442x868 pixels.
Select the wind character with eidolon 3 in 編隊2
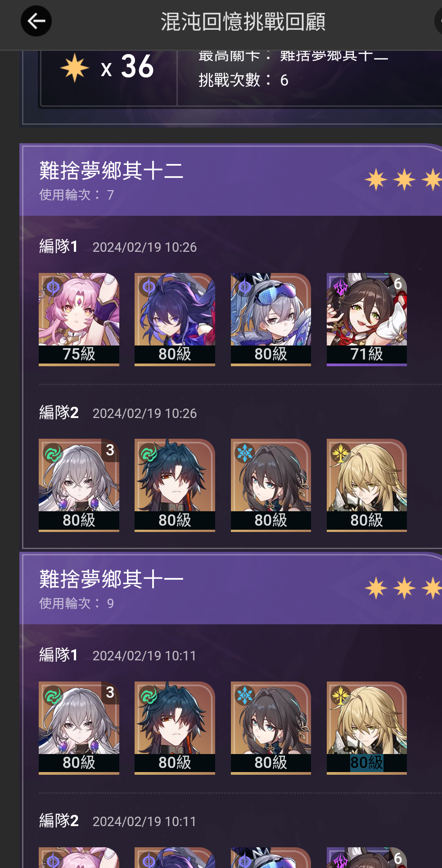point(79,485)
